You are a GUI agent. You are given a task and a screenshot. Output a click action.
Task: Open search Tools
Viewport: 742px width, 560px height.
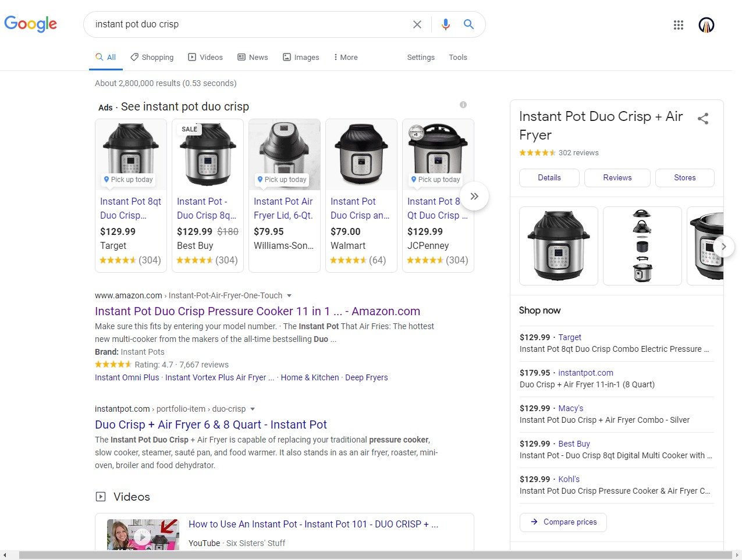(x=458, y=57)
